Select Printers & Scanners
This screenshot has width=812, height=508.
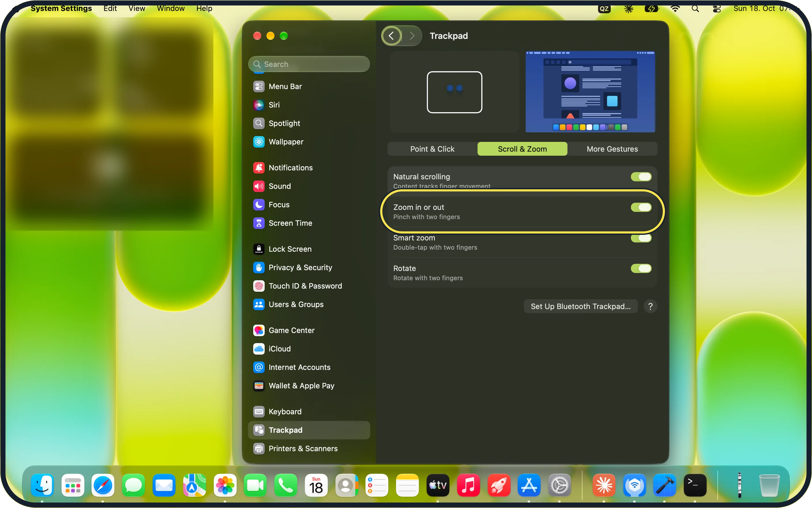click(x=309, y=449)
